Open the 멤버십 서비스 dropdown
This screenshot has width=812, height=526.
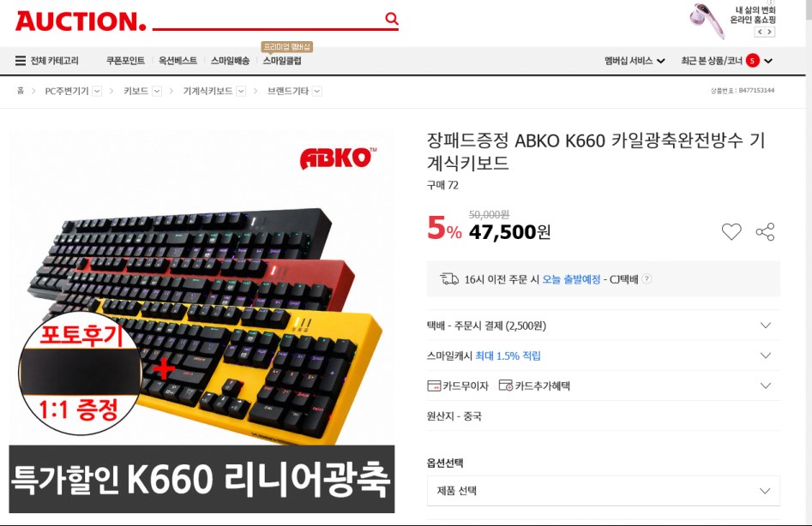[635, 61]
